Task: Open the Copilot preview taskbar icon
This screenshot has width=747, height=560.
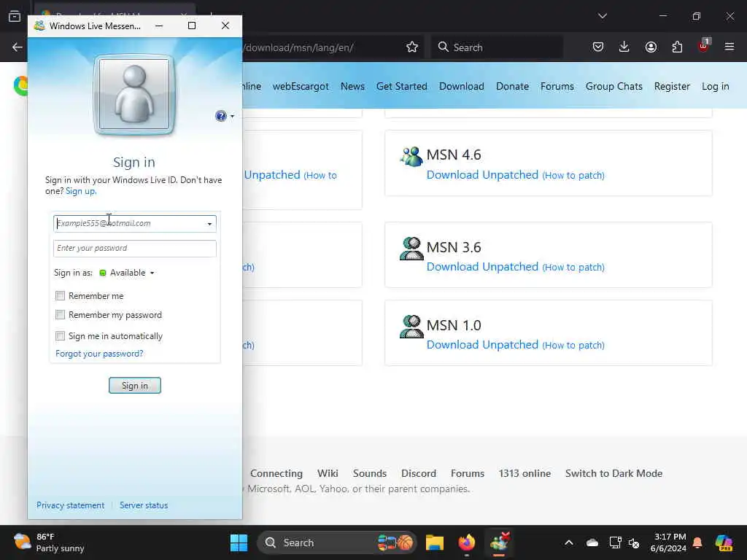Action: click(724, 542)
